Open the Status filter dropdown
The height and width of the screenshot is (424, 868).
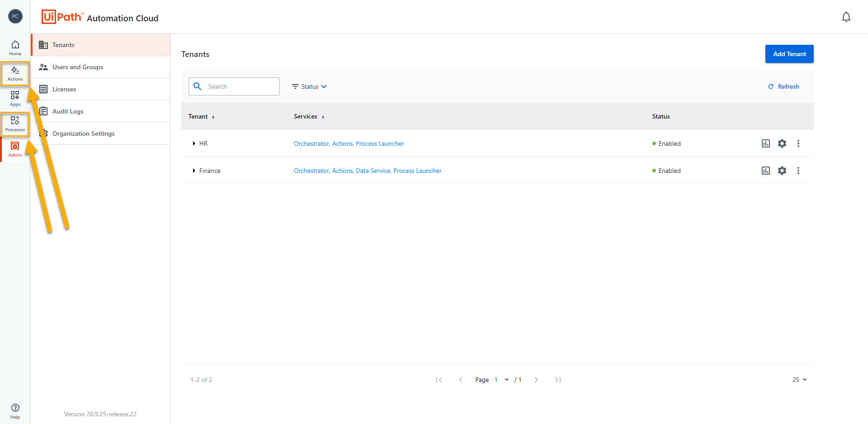point(309,86)
